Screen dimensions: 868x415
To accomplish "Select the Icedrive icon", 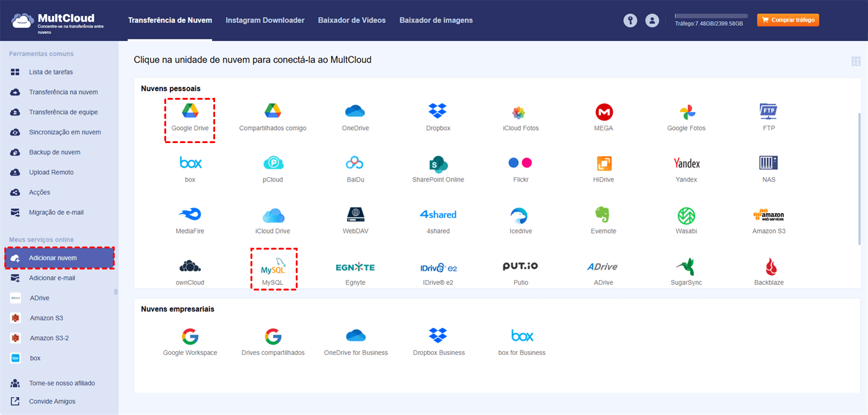I will [519, 215].
